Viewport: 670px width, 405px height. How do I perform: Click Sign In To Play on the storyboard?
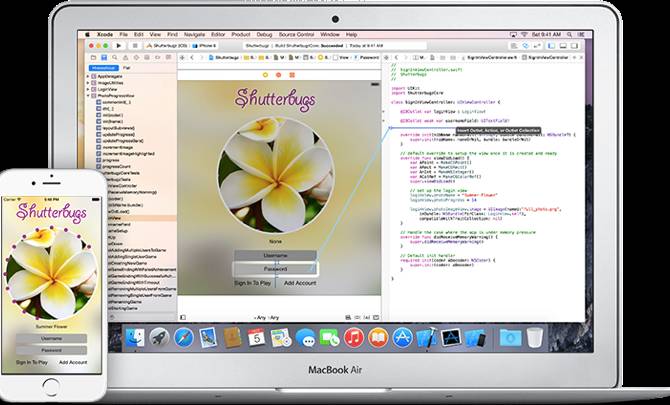253,283
